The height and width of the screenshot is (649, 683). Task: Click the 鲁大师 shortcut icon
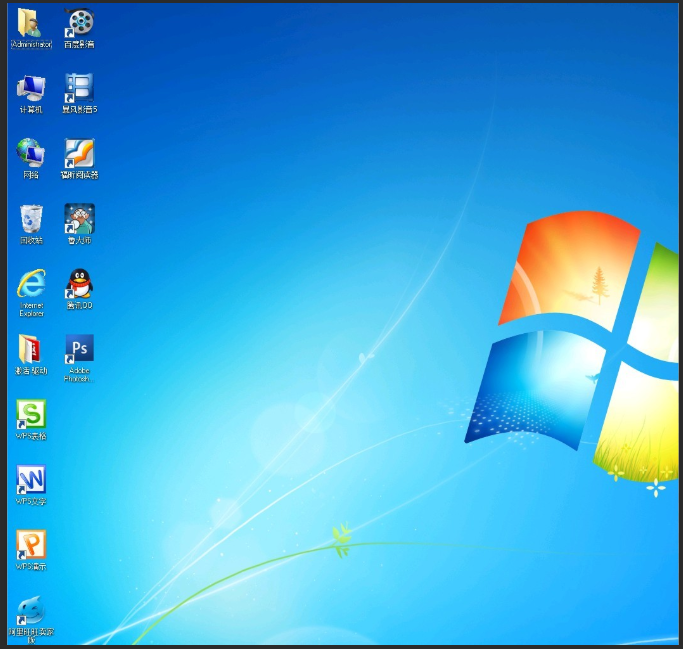[79, 218]
